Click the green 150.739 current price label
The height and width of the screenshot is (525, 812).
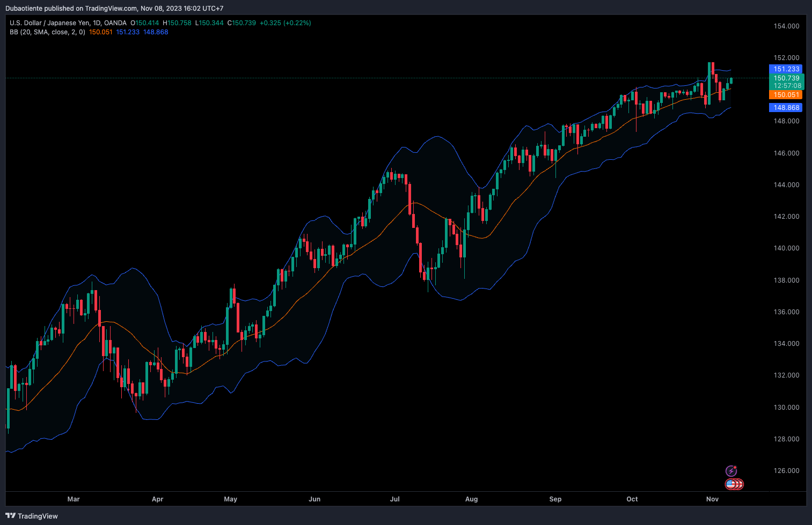pos(786,78)
